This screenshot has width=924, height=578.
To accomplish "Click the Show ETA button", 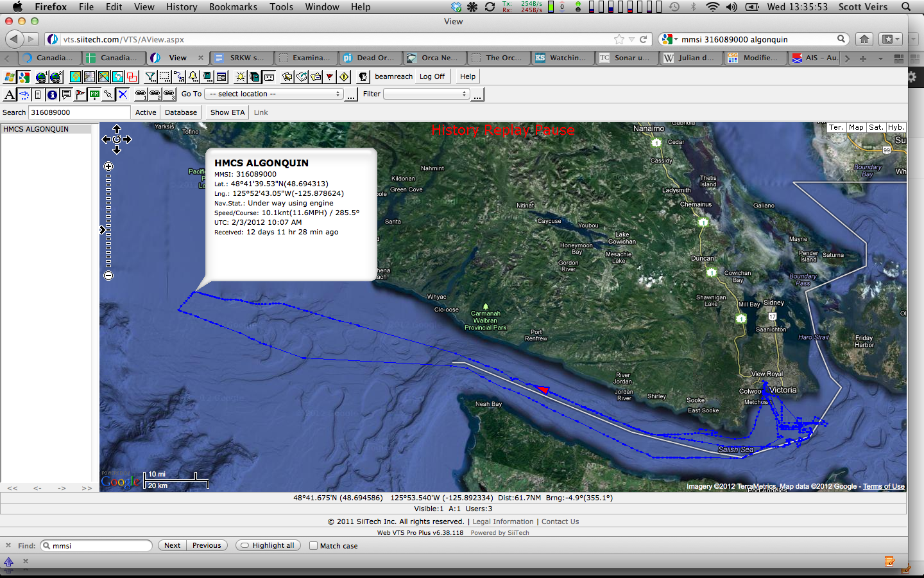I will [227, 112].
